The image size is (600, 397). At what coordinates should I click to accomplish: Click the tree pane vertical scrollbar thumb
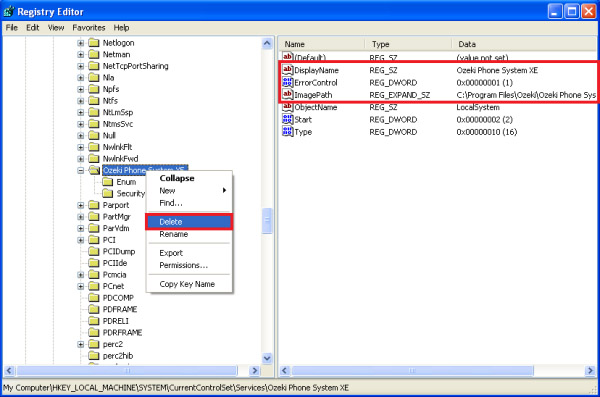click(267, 220)
